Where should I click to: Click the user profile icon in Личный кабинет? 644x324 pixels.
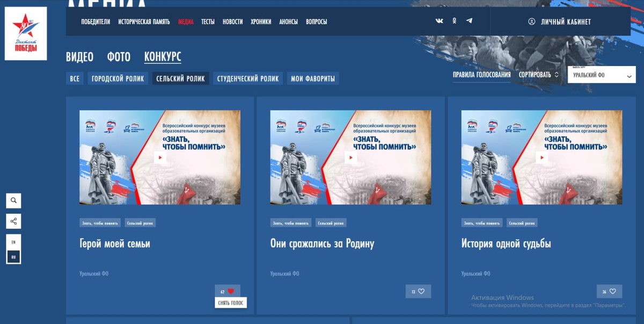pos(532,21)
